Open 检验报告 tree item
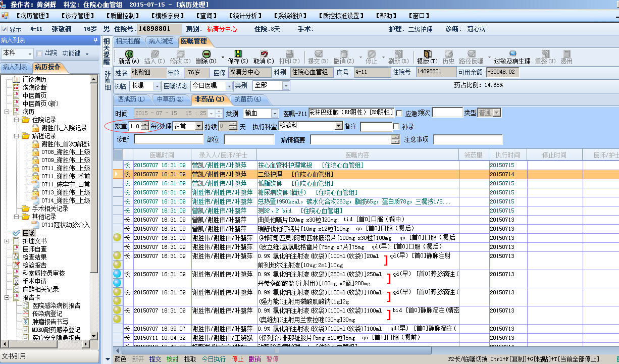The image size is (619, 364). (x=34, y=265)
